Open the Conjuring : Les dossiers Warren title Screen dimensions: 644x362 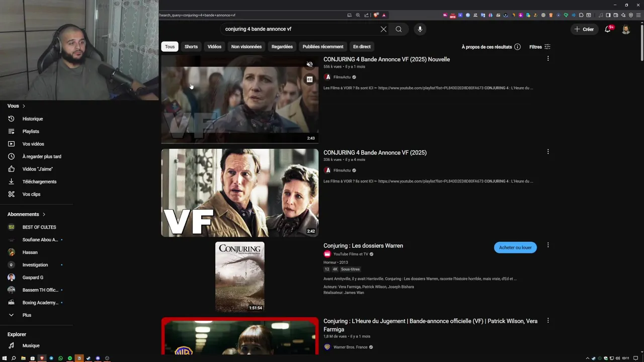[x=363, y=245]
